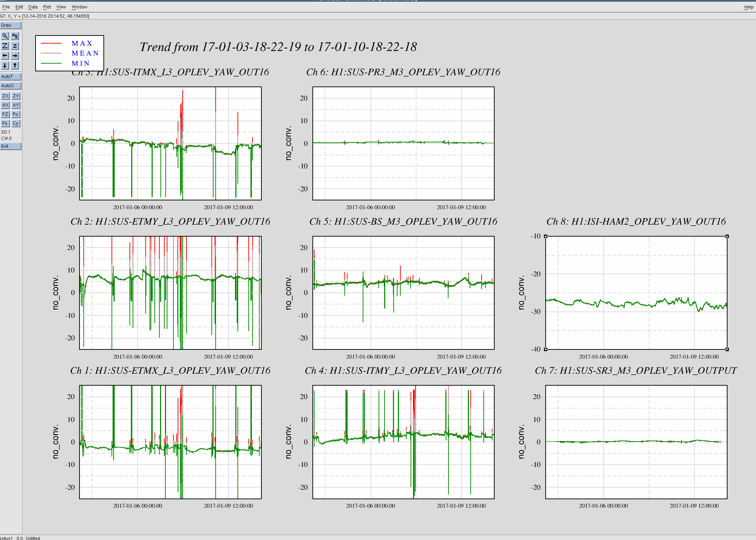Viewport: 756px width, 540px height.
Task: Select the ITMX_L3_OPLEV_YAW plot
Action: pos(170,143)
